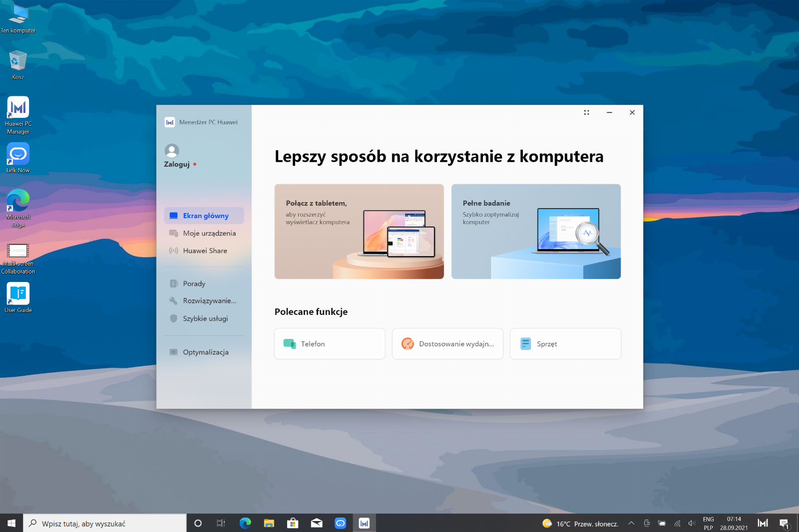Open Mail app from taskbar
The height and width of the screenshot is (532, 799).
(x=317, y=523)
